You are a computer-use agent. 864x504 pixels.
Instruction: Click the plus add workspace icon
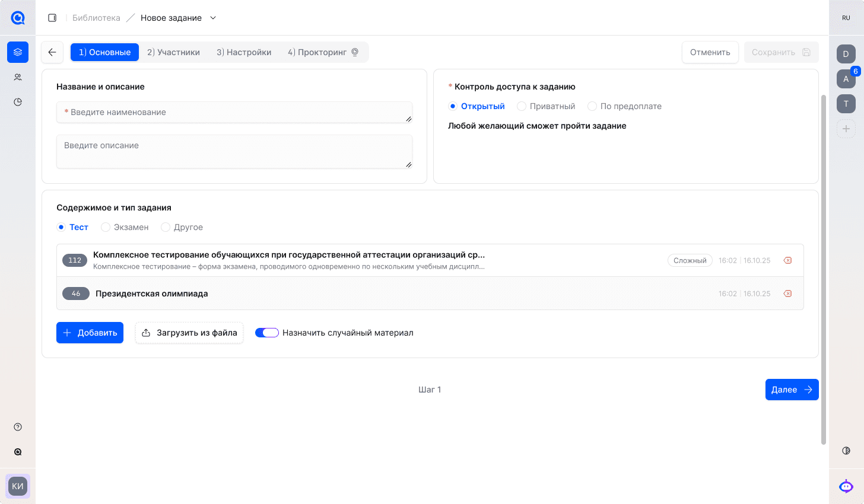pos(846,129)
